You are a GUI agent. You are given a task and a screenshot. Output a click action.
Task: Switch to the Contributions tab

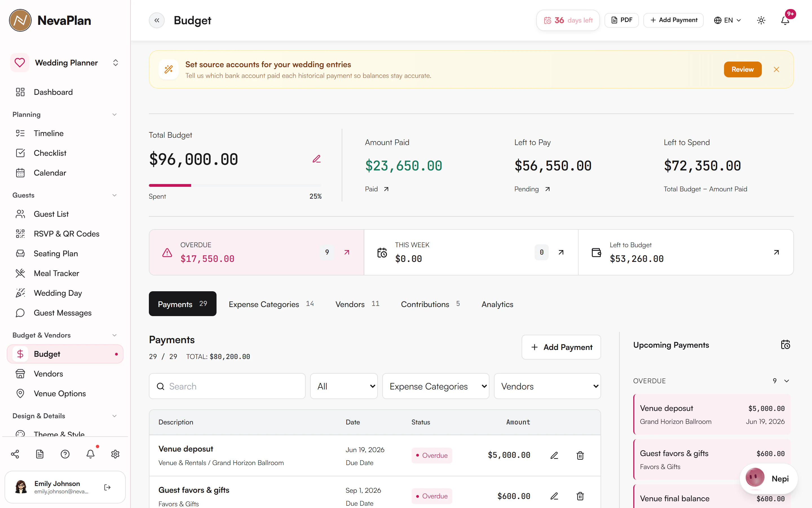(x=430, y=304)
